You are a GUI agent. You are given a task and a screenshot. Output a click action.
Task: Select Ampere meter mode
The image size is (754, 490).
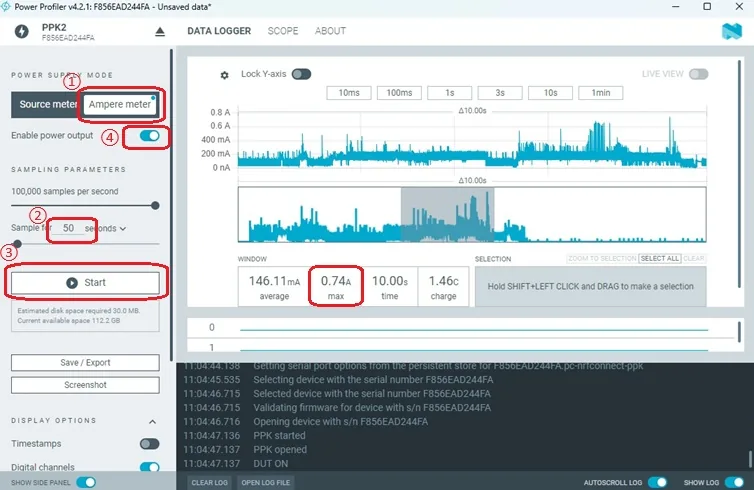(120, 104)
